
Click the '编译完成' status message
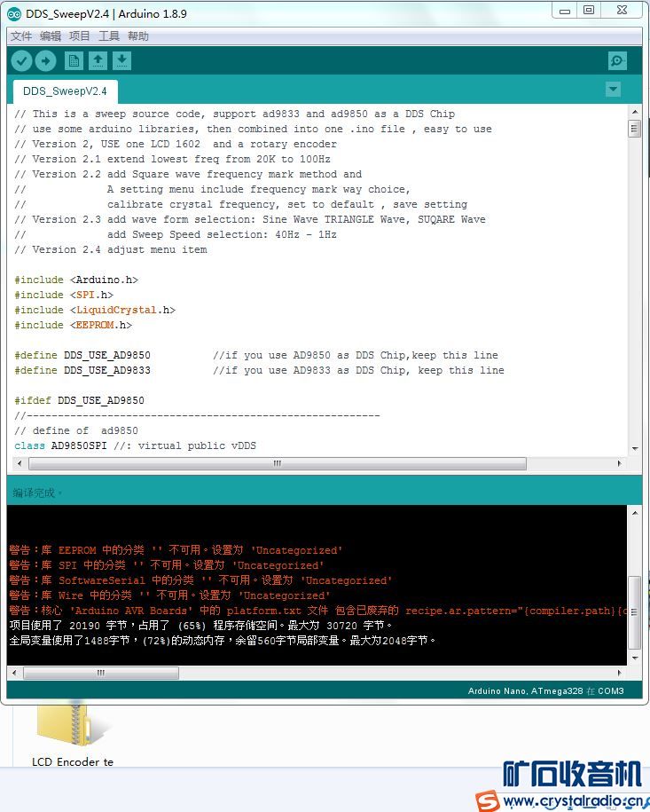pyautogui.click(x=36, y=493)
